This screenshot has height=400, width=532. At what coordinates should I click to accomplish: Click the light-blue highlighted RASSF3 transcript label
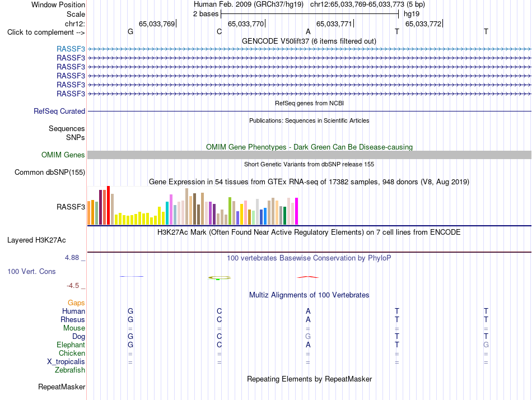(71, 49)
